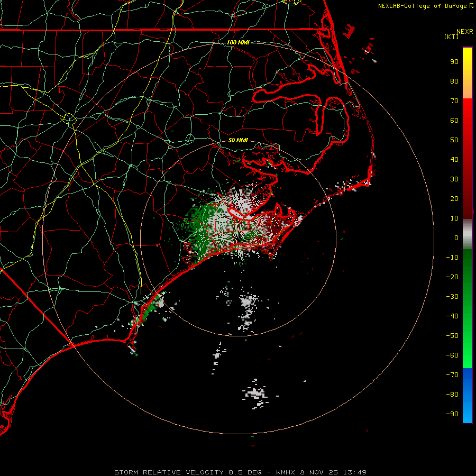Click the 80 value on velocity scale
The height and width of the screenshot is (476, 476).
[454, 81]
